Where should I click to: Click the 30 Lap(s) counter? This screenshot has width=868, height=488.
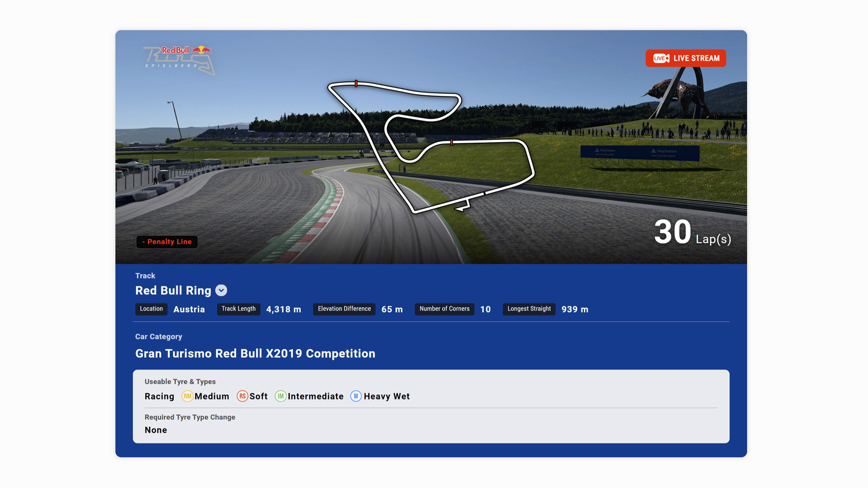pyautogui.click(x=692, y=233)
